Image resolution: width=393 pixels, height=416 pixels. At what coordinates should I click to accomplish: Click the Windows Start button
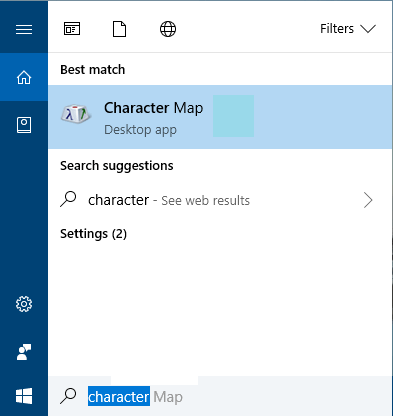coord(24,396)
